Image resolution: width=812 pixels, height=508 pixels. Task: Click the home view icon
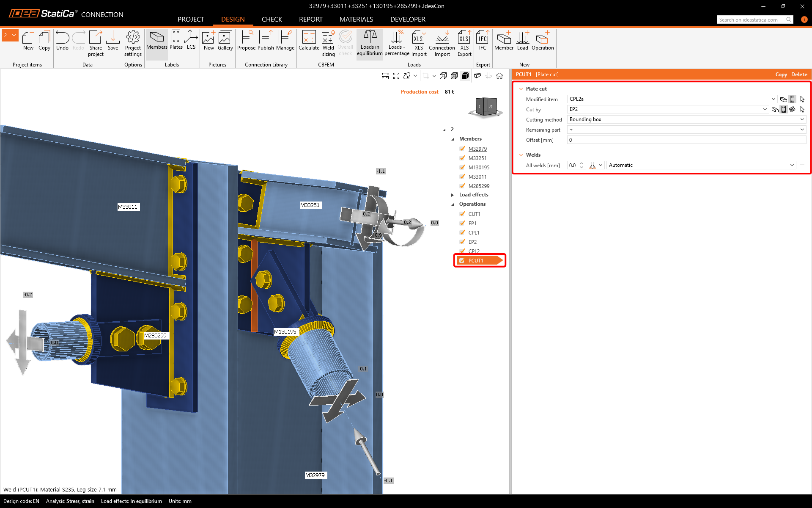tap(499, 76)
